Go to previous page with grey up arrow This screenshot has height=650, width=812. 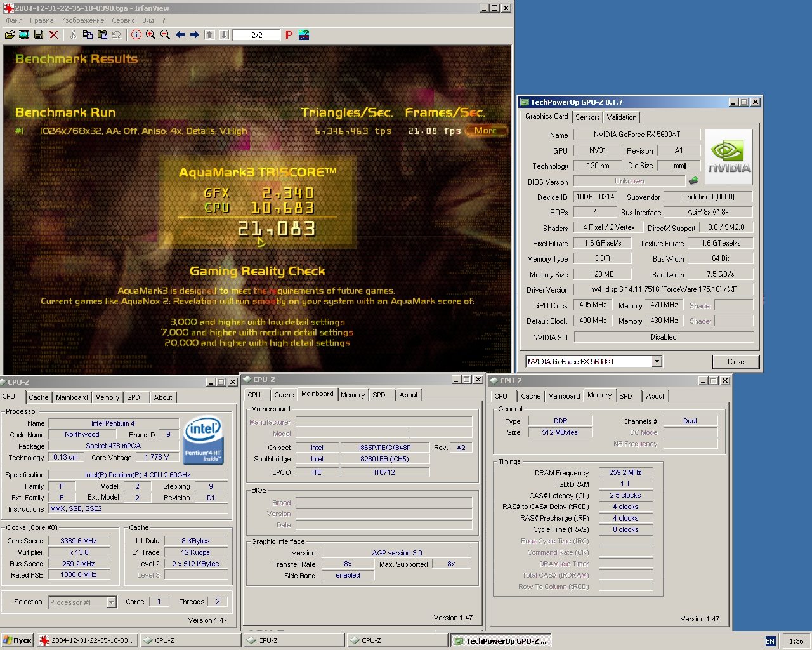[x=209, y=35]
